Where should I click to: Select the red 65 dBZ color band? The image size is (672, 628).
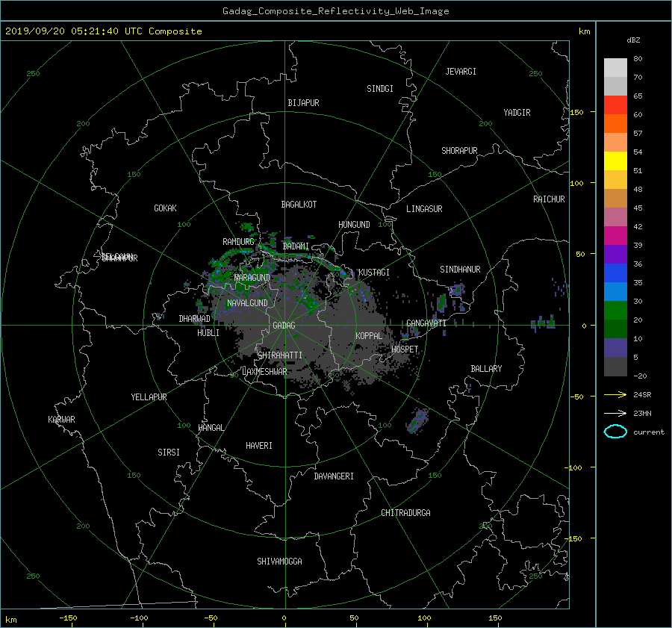point(615,105)
